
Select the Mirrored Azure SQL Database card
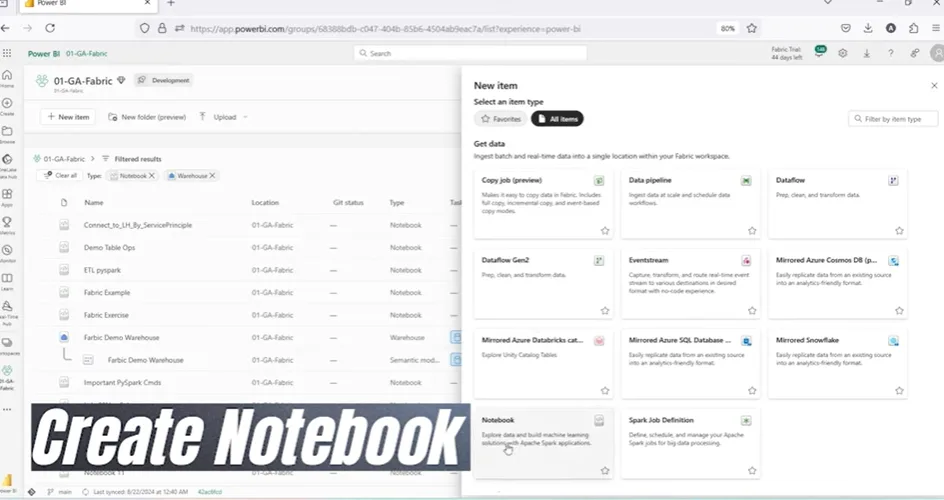pos(691,363)
